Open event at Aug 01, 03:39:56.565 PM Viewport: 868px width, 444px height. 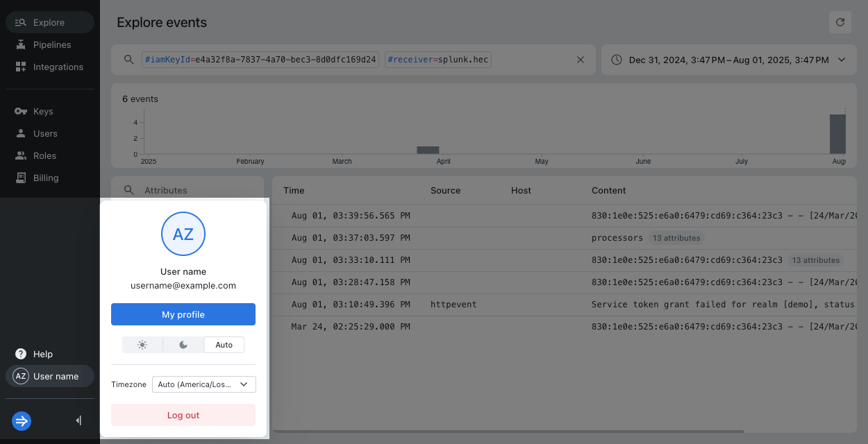564,216
